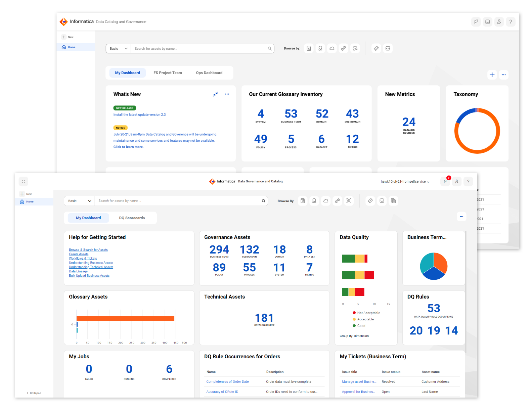Screen dimensions: 532x411
Task: Browse by scanned cube icon in front window
Action: [x=349, y=201]
